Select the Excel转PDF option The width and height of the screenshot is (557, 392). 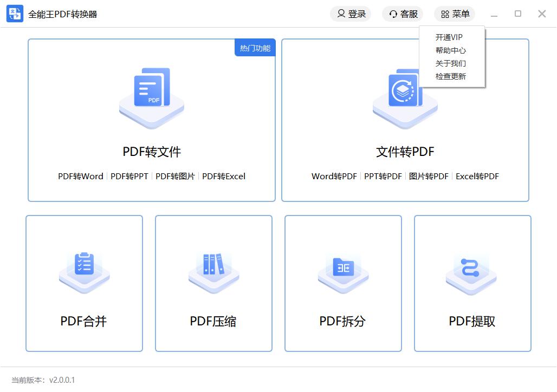pos(477,176)
